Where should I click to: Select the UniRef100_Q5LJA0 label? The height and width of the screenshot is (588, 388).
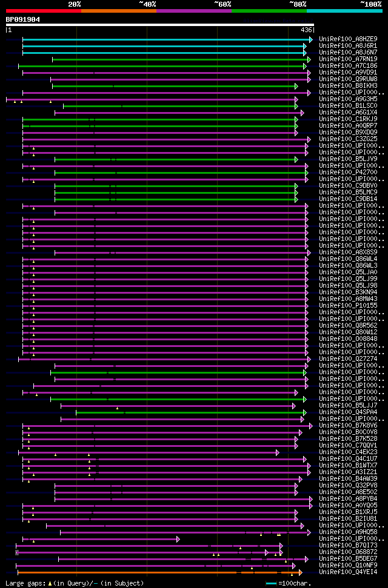point(348,273)
